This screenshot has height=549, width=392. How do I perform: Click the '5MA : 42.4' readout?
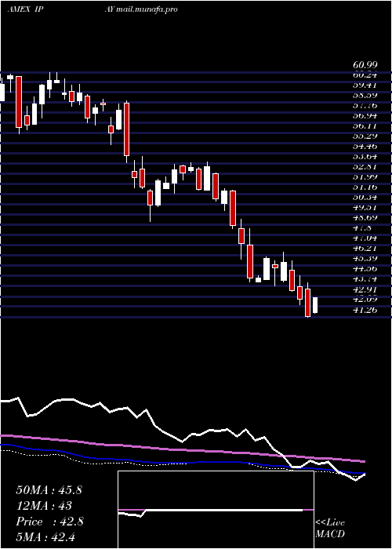point(45,536)
